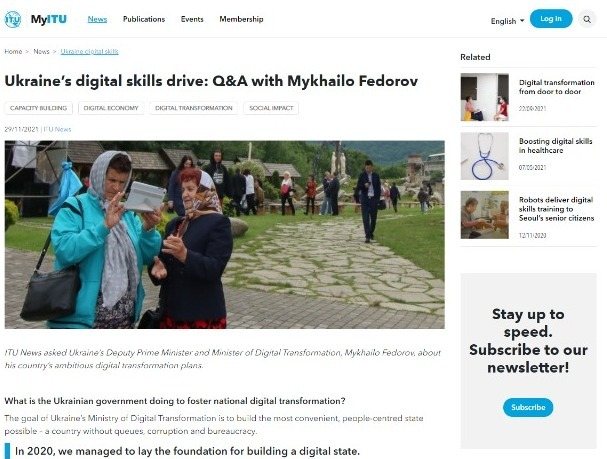The image size is (607, 459).
Task: Click the main article photo
Action: (225, 235)
